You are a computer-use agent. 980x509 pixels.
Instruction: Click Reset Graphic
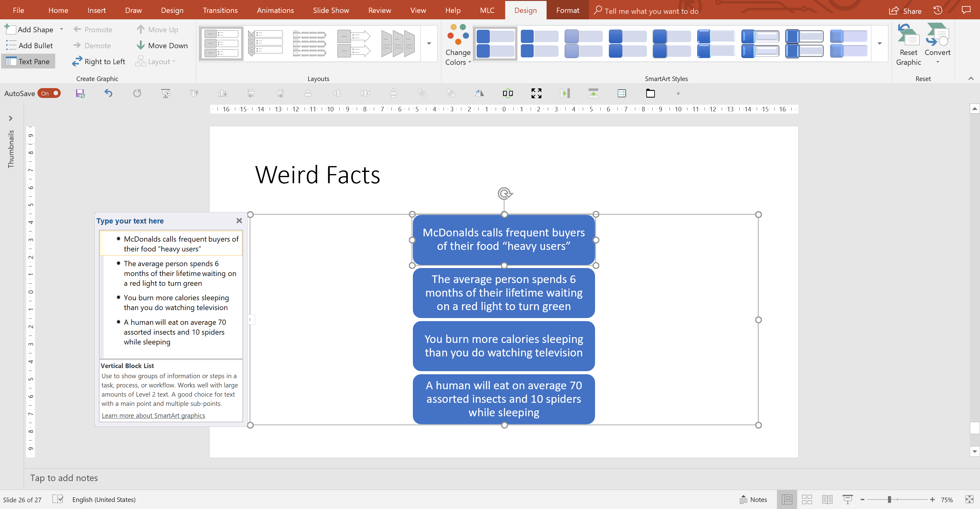909,45
